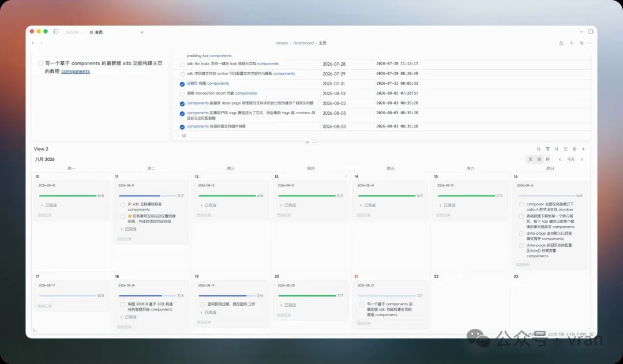Open the 2026-08-16 date card title
Viewport: 623px width, 364px height.
tap(526, 186)
